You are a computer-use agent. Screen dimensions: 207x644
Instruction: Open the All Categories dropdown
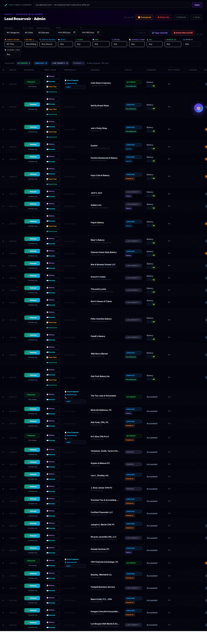[x=13, y=32]
